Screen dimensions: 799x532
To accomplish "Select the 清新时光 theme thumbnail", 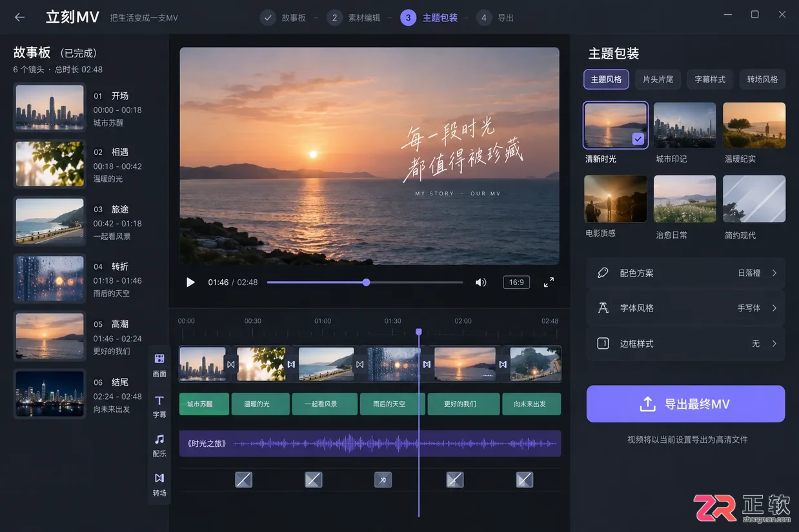I will pos(615,125).
